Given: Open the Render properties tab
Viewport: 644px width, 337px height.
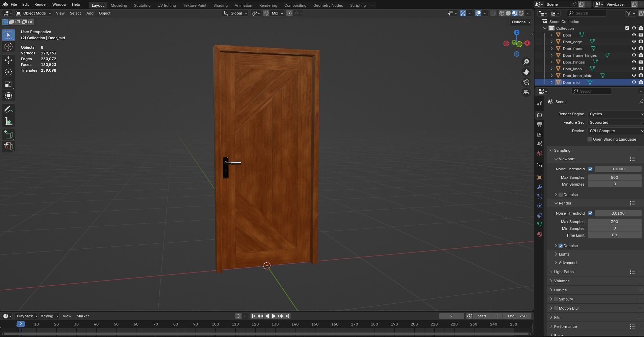Looking at the screenshot, I should coord(540,115).
